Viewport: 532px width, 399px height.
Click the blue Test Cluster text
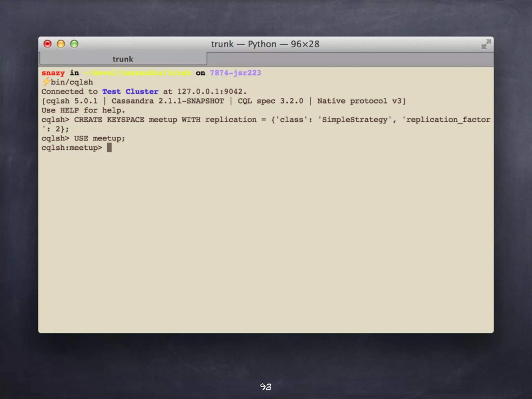point(130,92)
